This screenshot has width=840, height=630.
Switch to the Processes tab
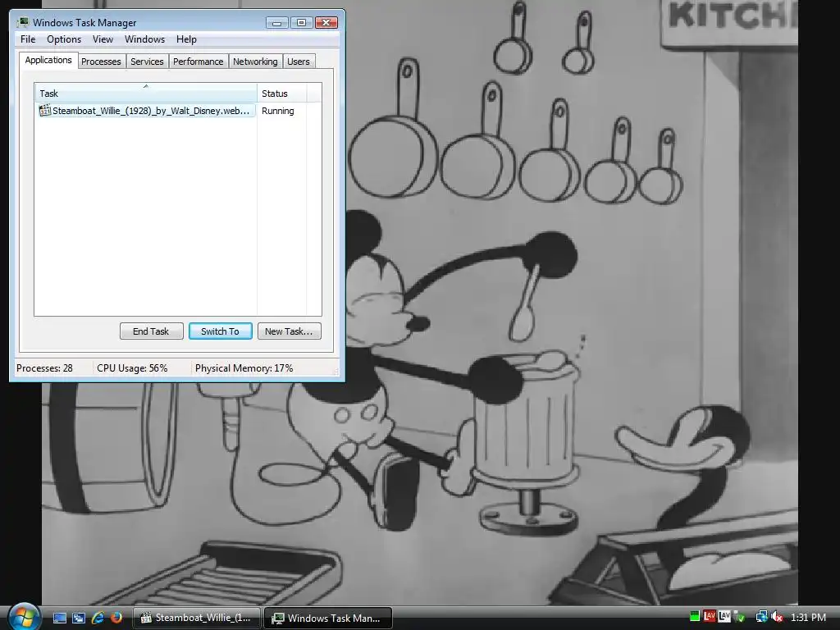101,62
